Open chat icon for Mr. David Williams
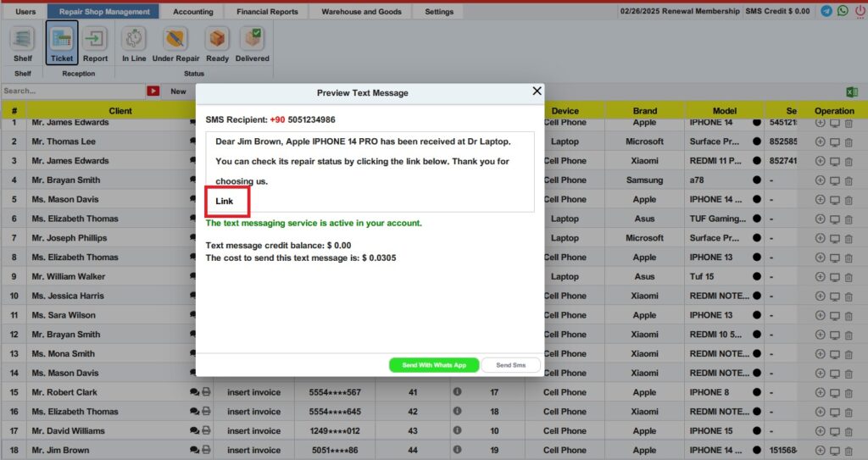 (x=194, y=430)
